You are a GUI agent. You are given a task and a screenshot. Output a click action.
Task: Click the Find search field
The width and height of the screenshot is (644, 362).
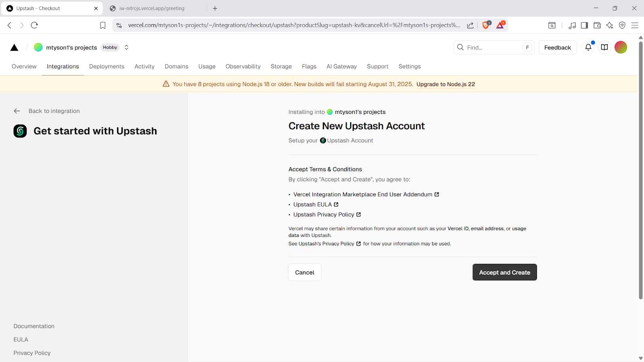click(x=493, y=47)
